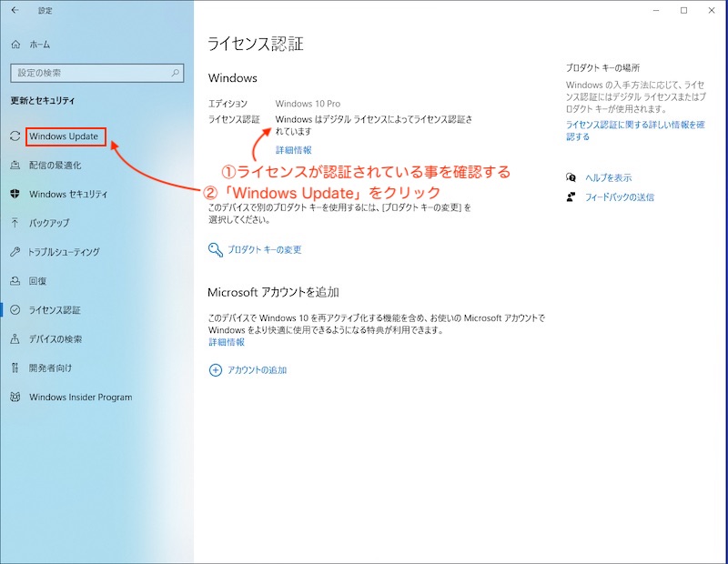Click the search magnifier icon
The height and width of the screenshot is (564, 728).
[x=175, y=73]
